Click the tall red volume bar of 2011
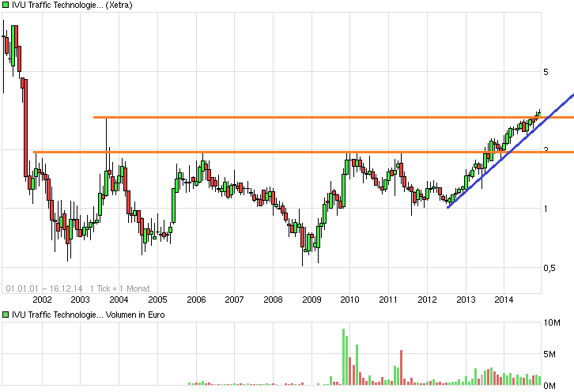 point(401,367)
